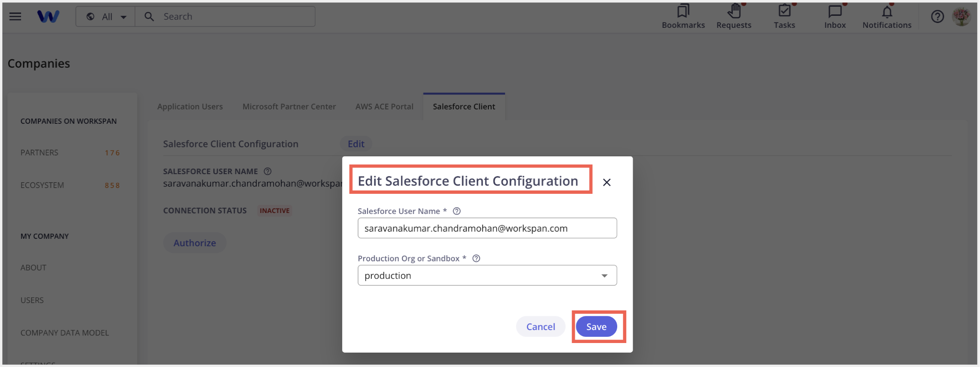Open the Notifications bell
The image size is (980, 367).
point(887,16)
